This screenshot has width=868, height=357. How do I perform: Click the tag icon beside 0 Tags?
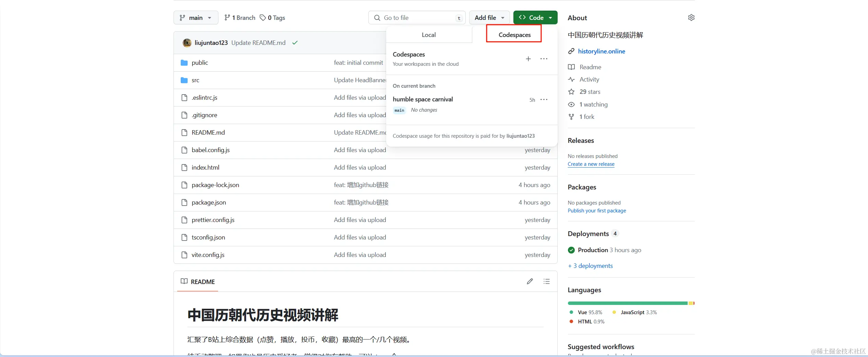263,17
